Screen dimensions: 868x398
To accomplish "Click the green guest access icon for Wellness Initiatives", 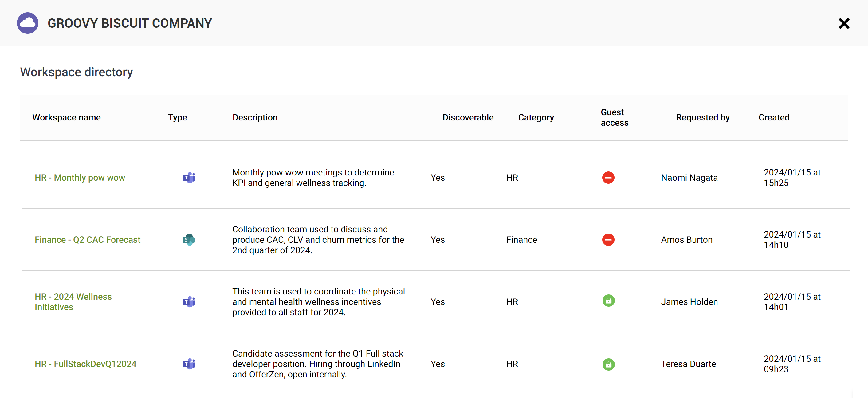I will tap(608, 301).
